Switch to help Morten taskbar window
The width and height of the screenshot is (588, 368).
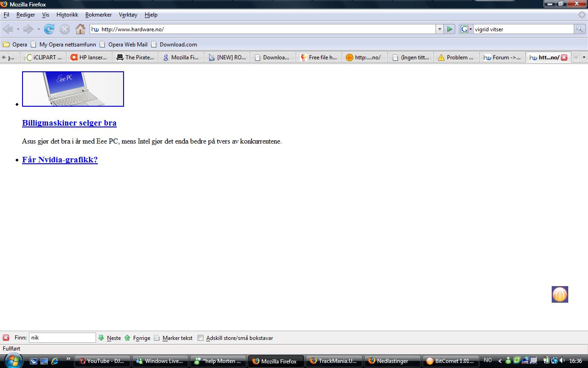coord(218,361)
